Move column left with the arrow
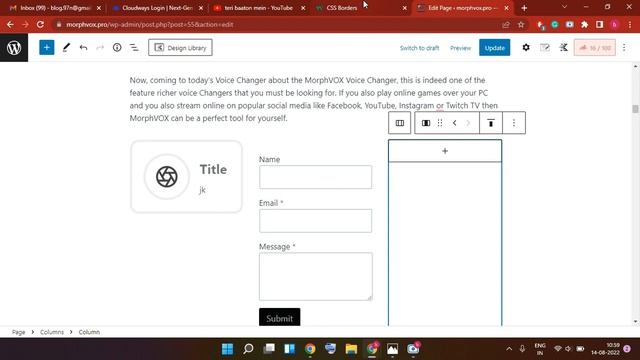The width and height of the screenshot is (640, 360). point(454,123)
